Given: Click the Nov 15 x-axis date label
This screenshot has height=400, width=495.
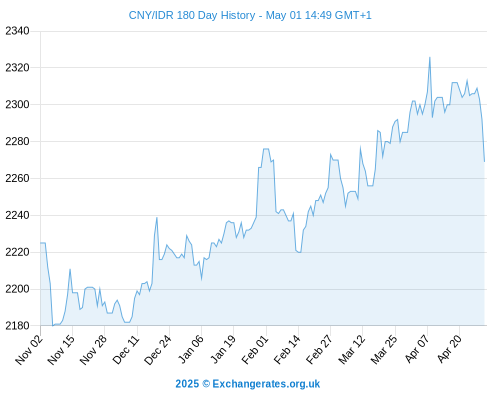Looking at the screenshot, I should (x=61, y=349).
